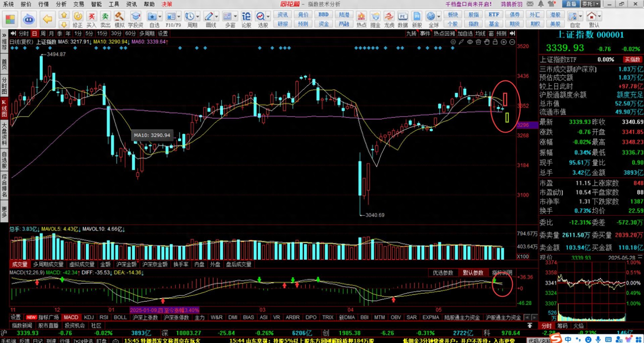Click the 默认参数 button in MACD panel
The width and height of the screenshot is (644, 343).
(473, 273)
